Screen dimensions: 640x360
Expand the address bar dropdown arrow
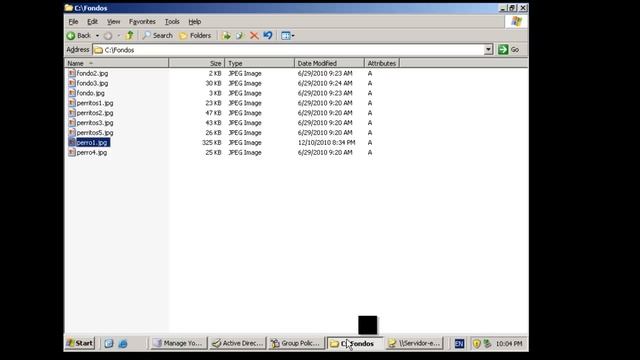[x=488, y=50]
